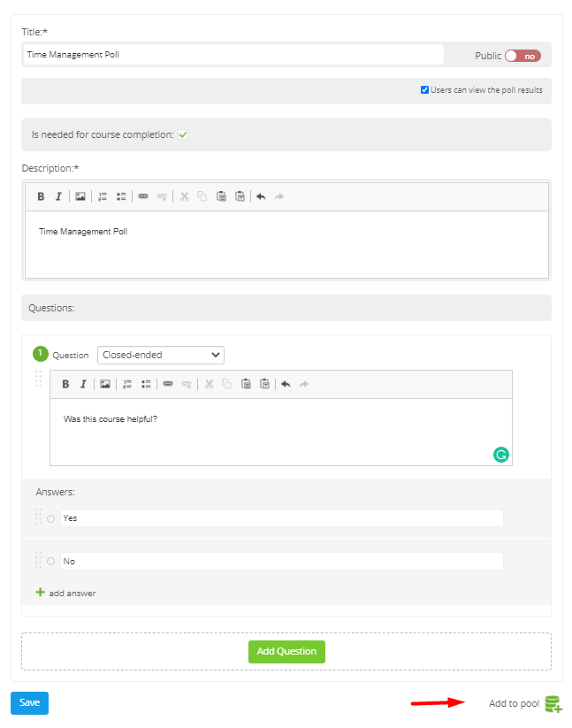
Task: Click the Add to pool icon
Action: [x=553, y=703]
